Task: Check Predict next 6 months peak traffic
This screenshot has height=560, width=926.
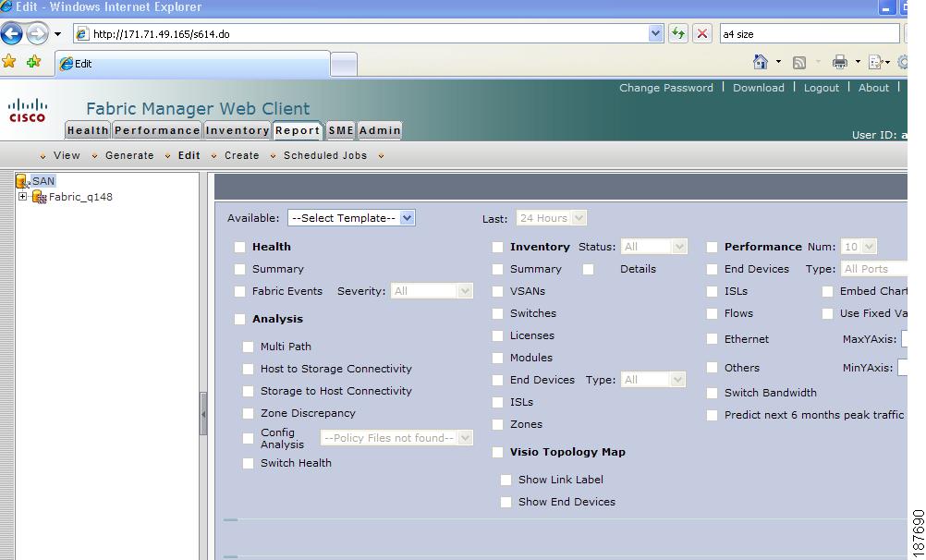Action: click(x=713, y=415)
